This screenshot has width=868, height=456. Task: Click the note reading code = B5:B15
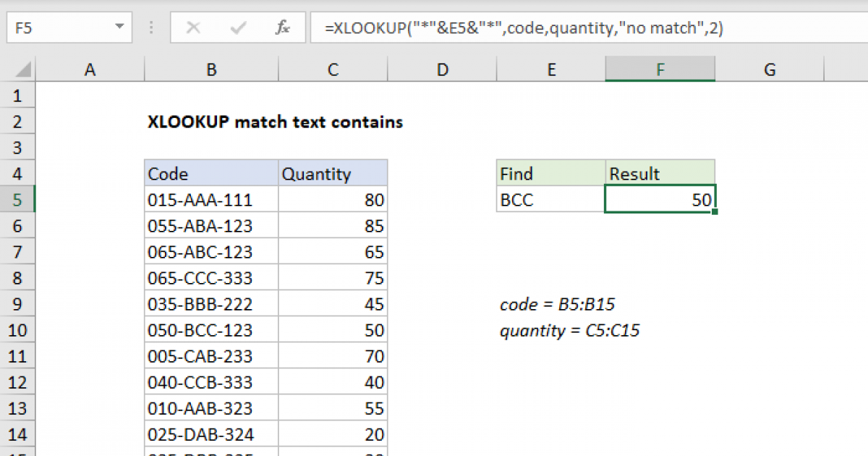[557, 304]
